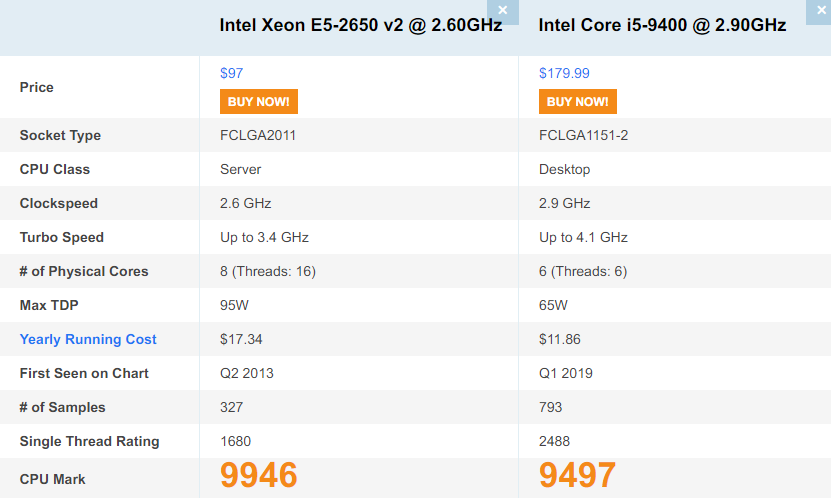Remove Intel Xeon E5-2650 v2 from comparison
Image resolution: width=831 pixels, height=498 pixels.
[x=502, y=11]
